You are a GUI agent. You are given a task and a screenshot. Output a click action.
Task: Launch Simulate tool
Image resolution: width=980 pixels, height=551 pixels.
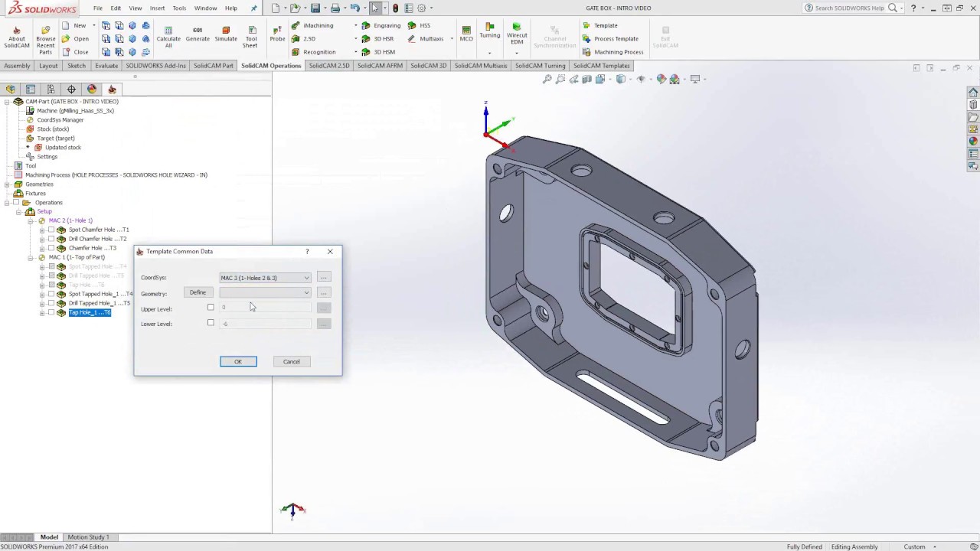(x=226, y=34)
